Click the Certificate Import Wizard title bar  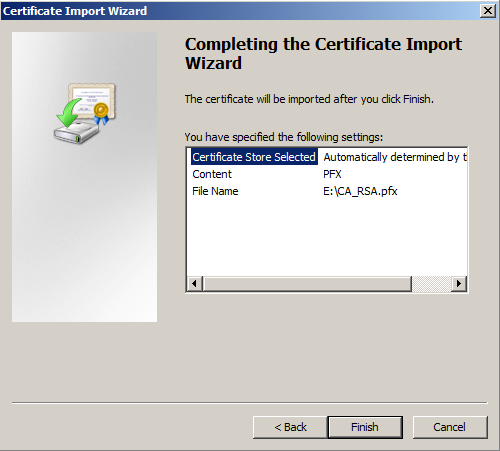click(240, 11)
